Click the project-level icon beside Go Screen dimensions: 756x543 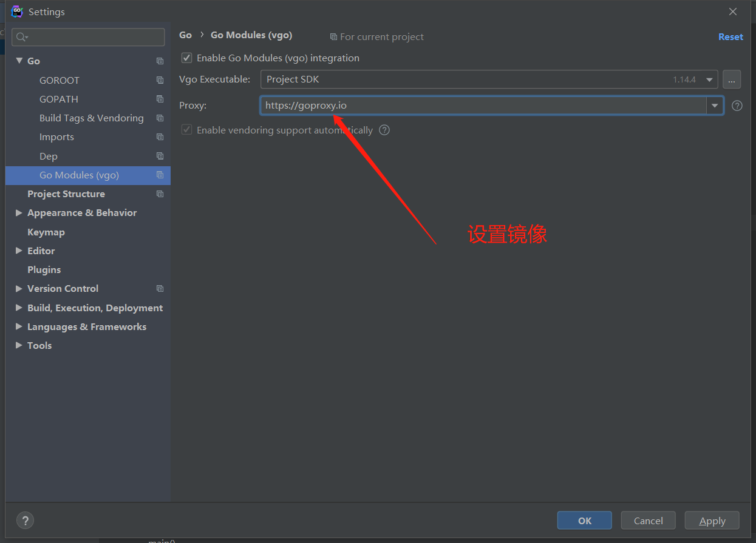pyautogui.click(x=160, y=61)
